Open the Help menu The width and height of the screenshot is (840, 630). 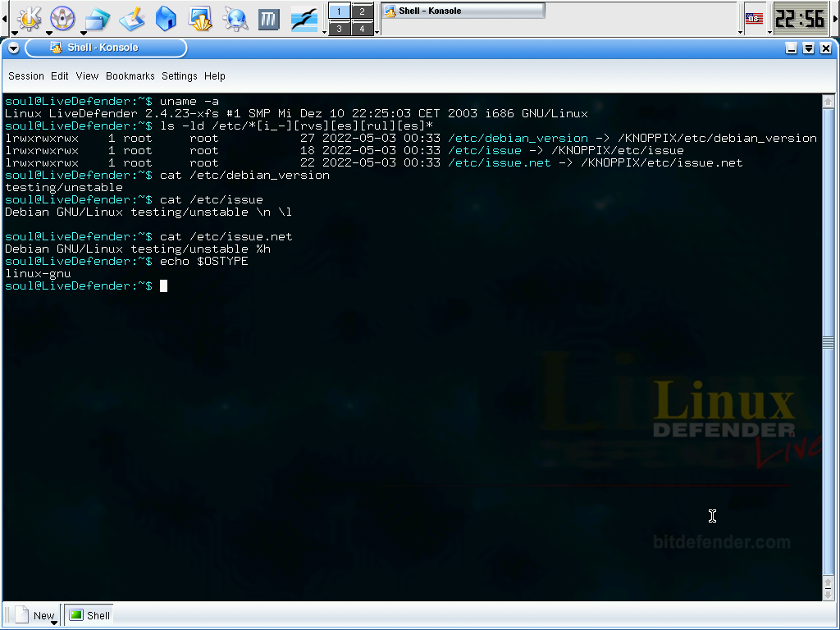[x=215, y=76]
